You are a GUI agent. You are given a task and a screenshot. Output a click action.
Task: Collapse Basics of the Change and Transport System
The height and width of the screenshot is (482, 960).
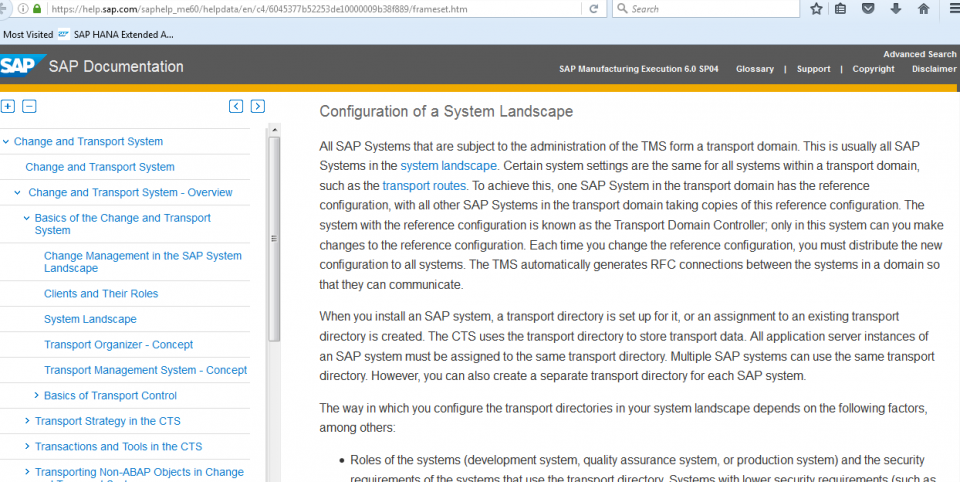(x=27, y=218)
